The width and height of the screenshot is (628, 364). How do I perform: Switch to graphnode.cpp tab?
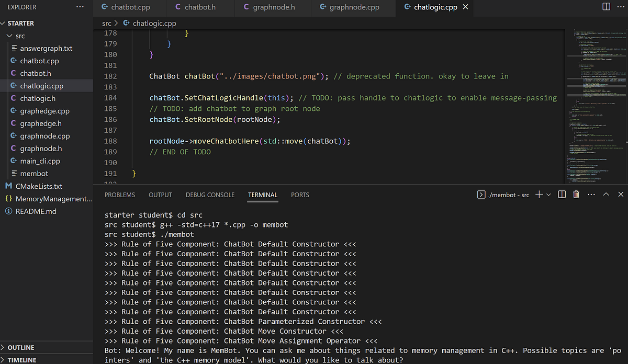(x=354, y=7)
